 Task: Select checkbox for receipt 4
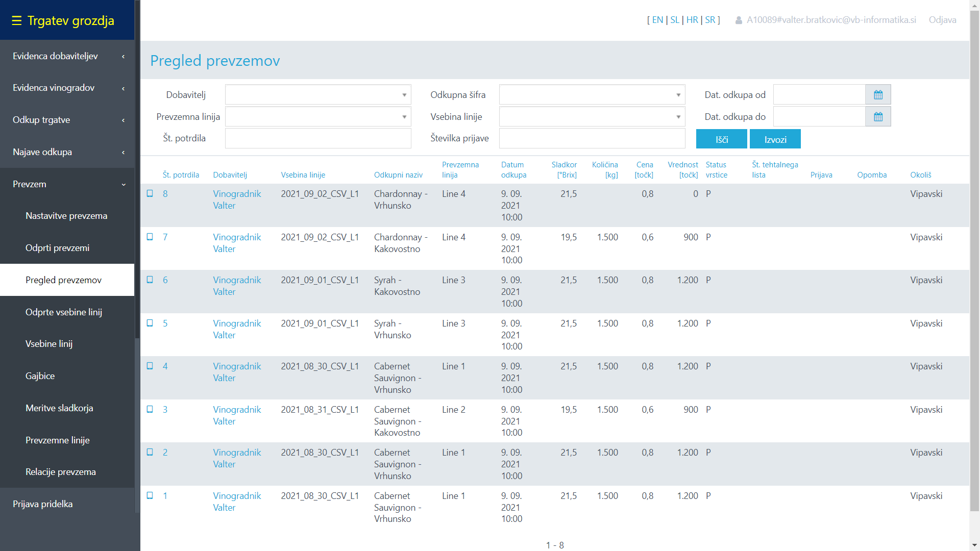tap(150, 366)
